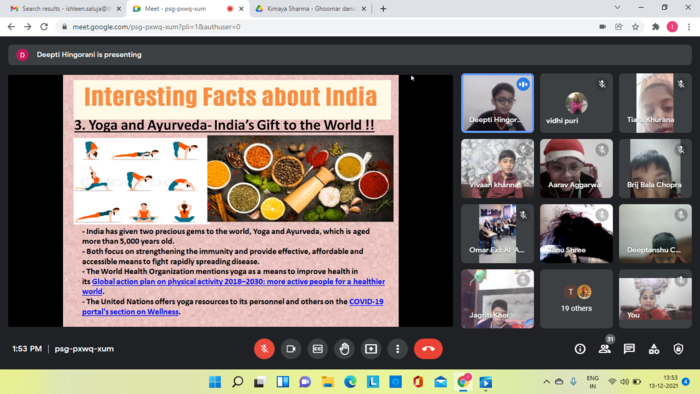Open chat with everyone
The height and width of the screenshot is (394, 700).
629,349
